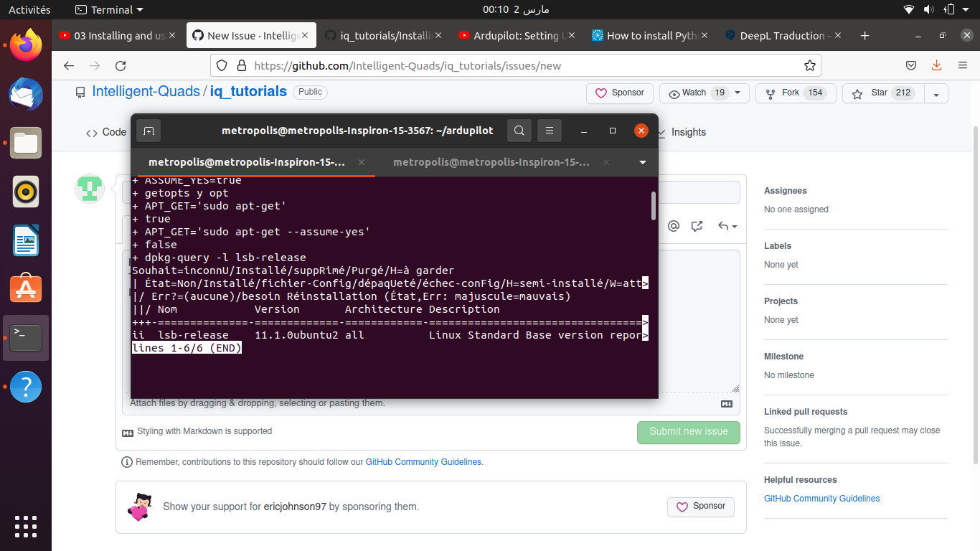
Task: Insert a cross-reference with the reference icon
Action: [697, 226]
